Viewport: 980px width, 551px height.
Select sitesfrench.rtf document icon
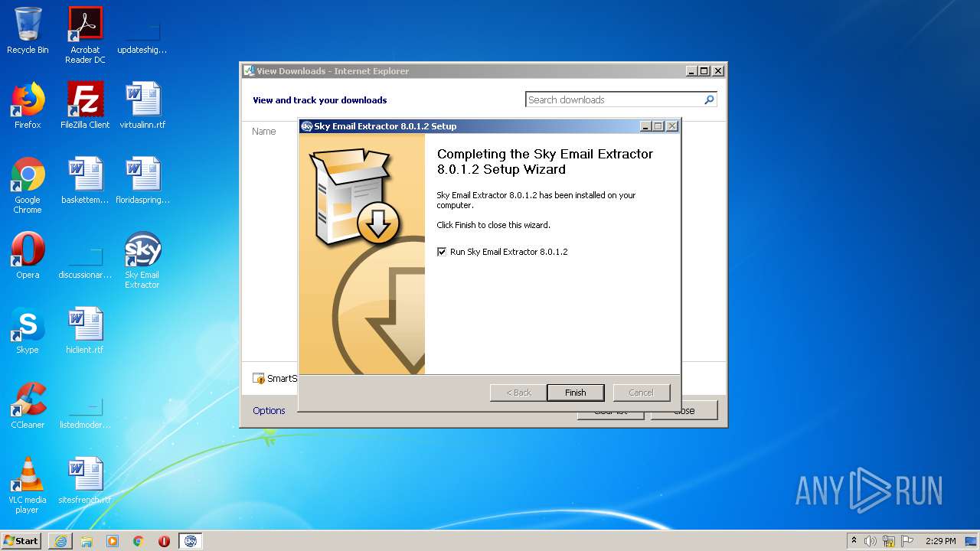tap(85, 481)
